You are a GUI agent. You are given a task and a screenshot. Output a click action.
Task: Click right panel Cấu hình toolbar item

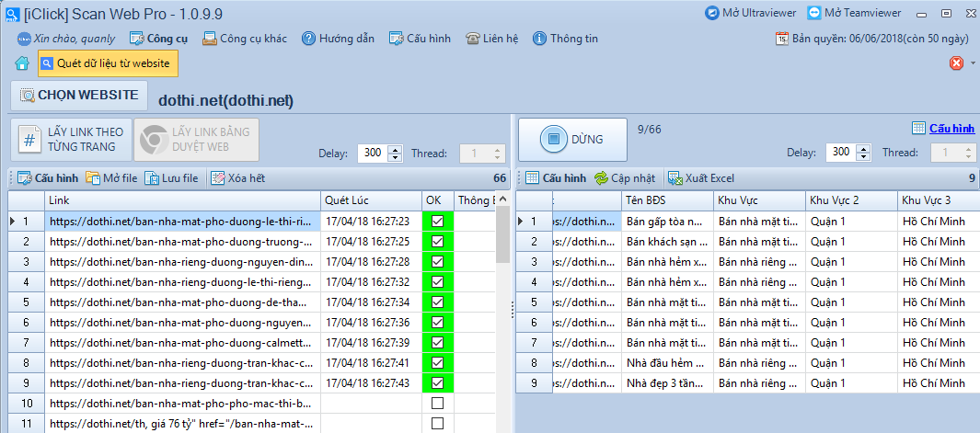coord(556,178)
